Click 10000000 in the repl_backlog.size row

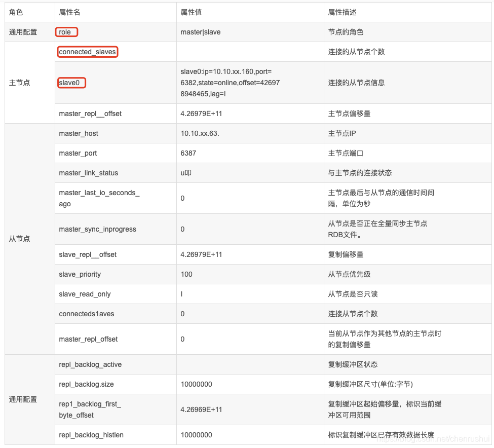[x=196, y=384]
